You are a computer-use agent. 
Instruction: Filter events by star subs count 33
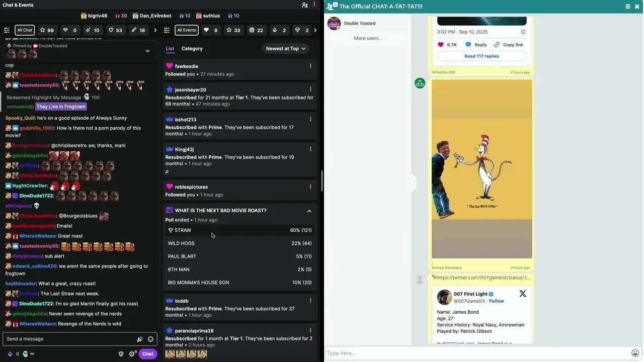(x=233, y=30)
